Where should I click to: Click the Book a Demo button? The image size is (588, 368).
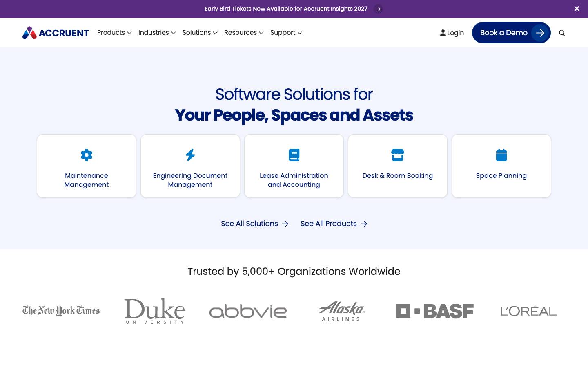(511, 33)
